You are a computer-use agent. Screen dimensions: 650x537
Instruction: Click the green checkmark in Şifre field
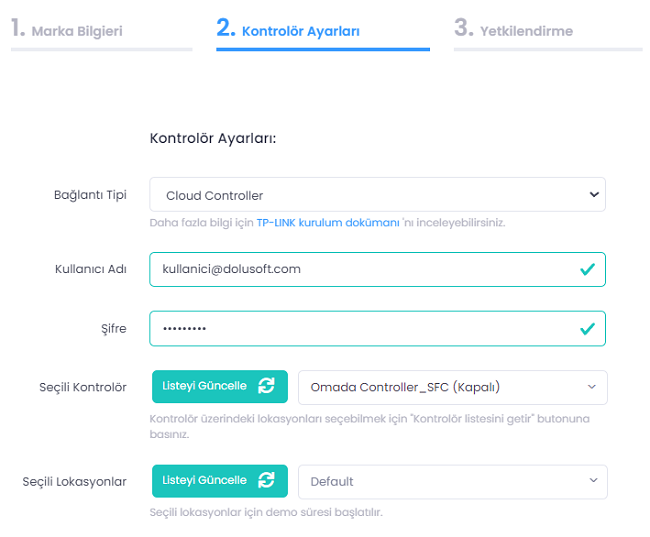point(587,328)
